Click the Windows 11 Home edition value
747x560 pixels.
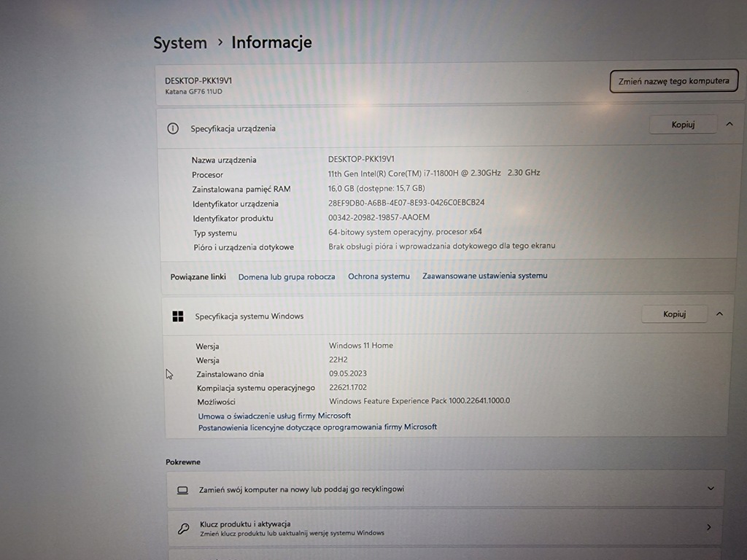click(x=360, y=346)
